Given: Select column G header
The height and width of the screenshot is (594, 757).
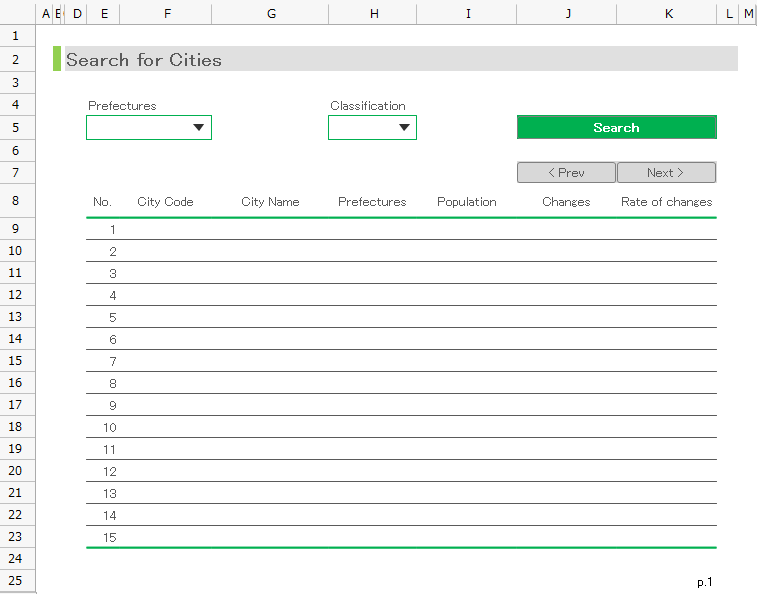Looking at the screenshot, I should point(271,13).
